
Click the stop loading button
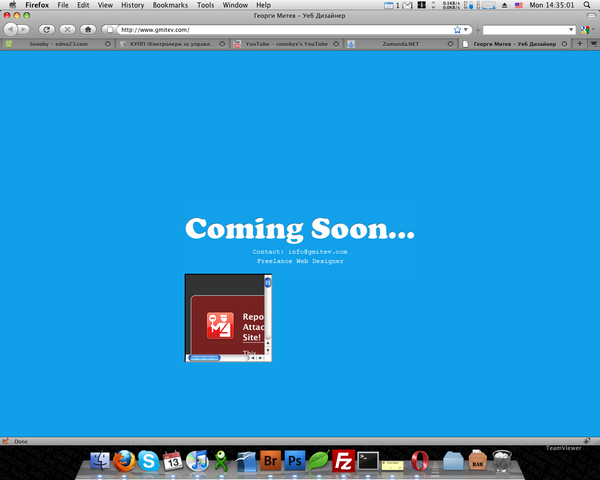[67, 29]
